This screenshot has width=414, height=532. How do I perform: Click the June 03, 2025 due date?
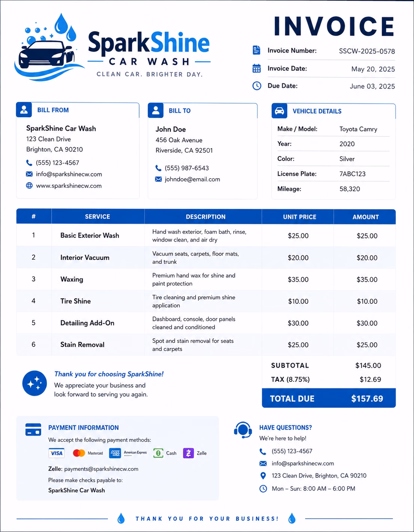(x=372, y=86)
